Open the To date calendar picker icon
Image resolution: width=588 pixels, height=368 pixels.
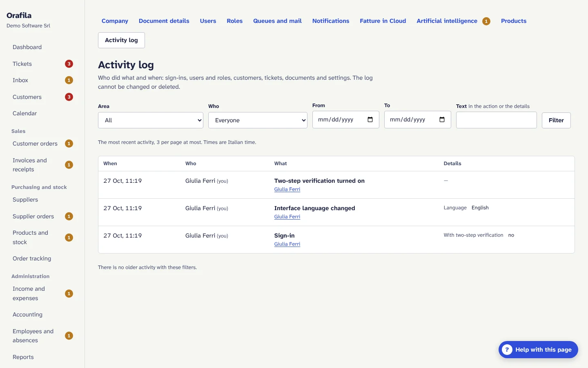442,120
